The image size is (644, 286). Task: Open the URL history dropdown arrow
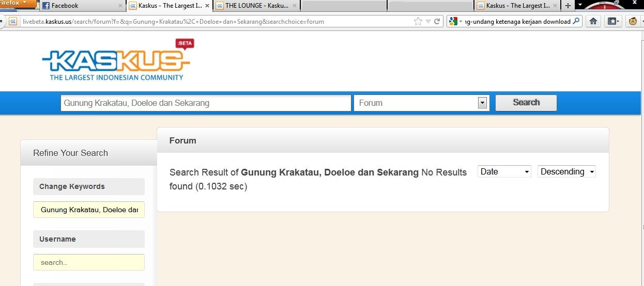(x=427, y=22)
